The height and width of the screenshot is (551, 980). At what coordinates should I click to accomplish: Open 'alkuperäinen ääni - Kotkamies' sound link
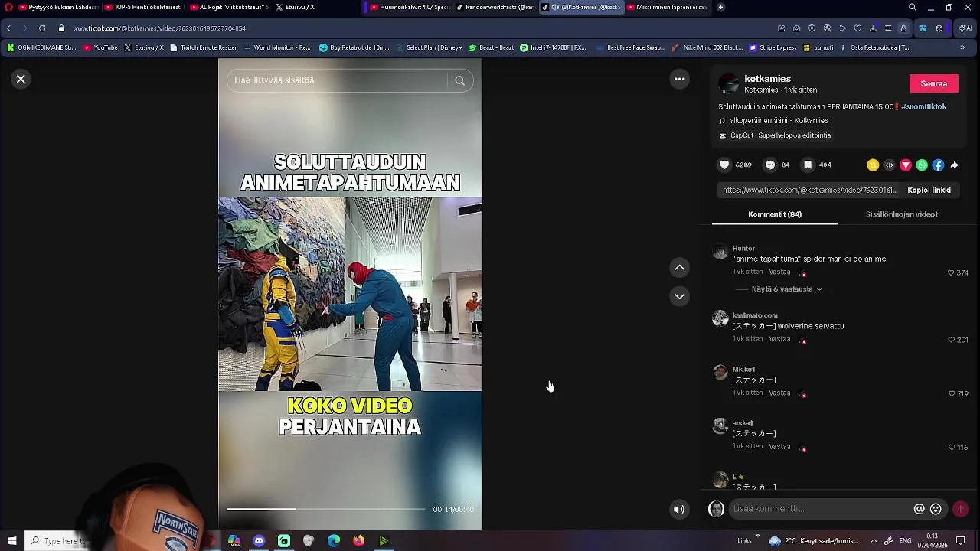pyautogui.click(x=779, y=120)
